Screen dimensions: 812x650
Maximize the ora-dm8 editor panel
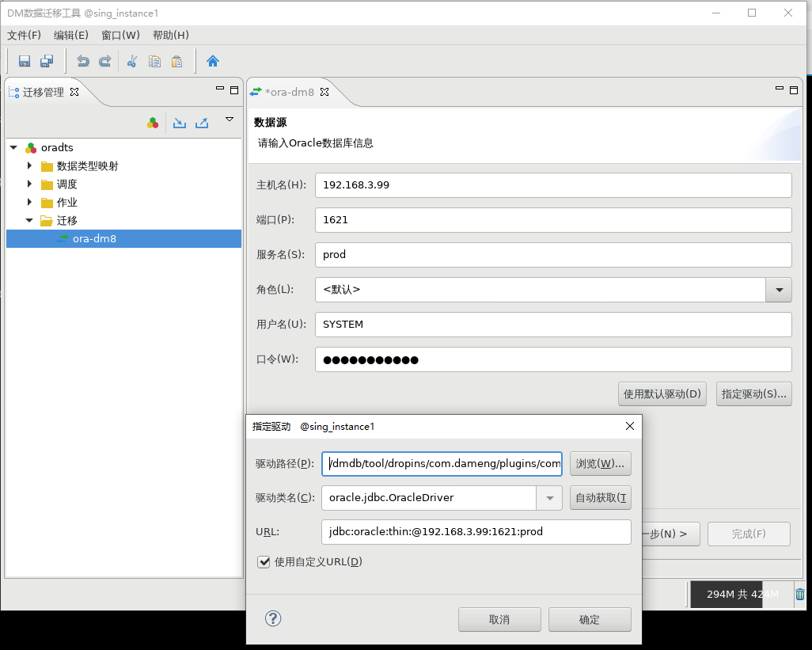click(x=793, y=90)
